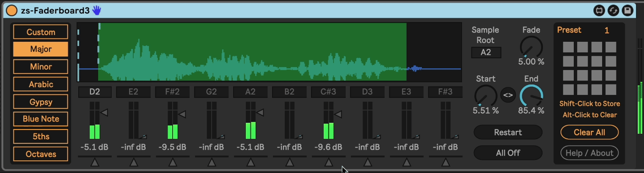Click the triangle button below G2 fader
The width and height of the screenshot is (644, 173).
(212, 162)
